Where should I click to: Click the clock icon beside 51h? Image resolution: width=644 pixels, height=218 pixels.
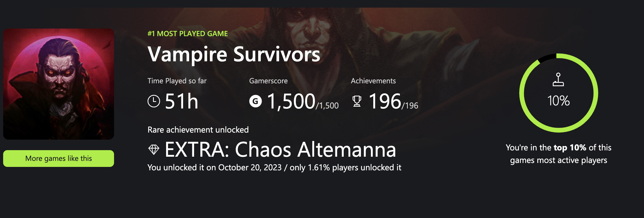pyautogui.click(x=154, y=101)
